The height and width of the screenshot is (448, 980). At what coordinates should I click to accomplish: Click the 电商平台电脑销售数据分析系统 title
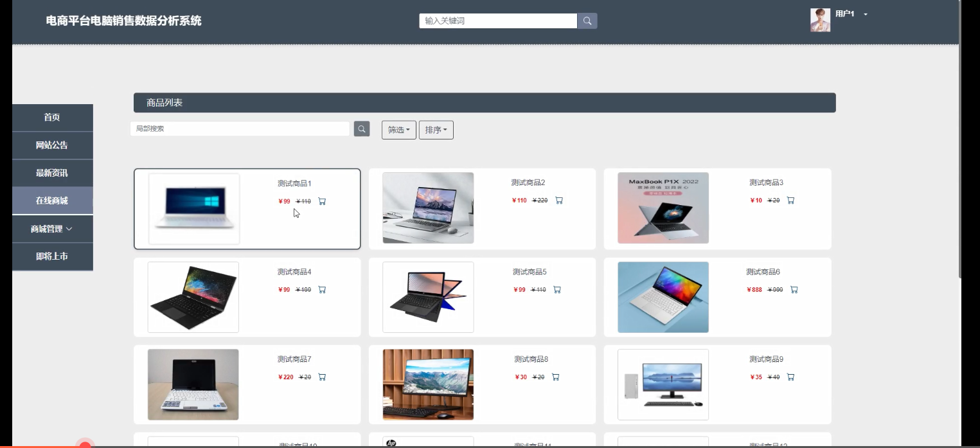point(124,21)
